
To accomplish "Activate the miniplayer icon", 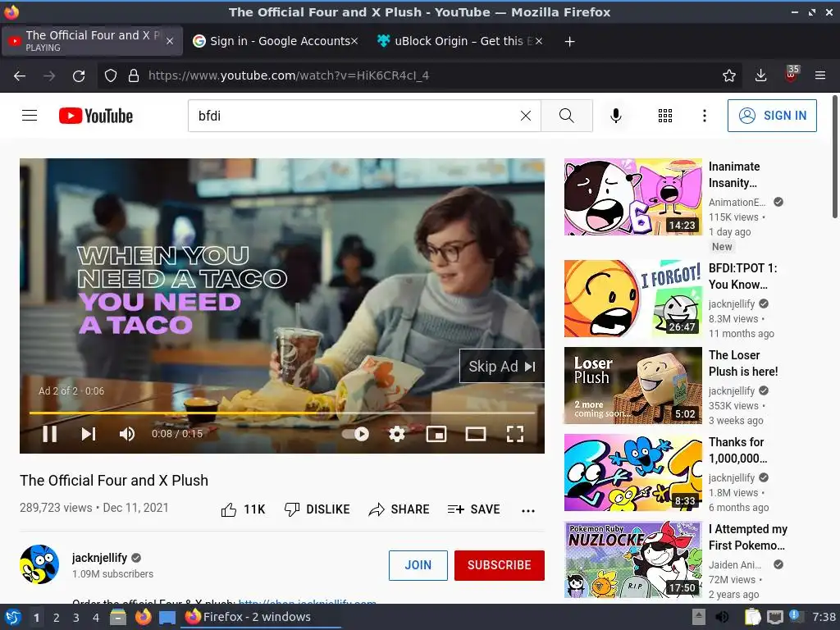I will (436, 434).
